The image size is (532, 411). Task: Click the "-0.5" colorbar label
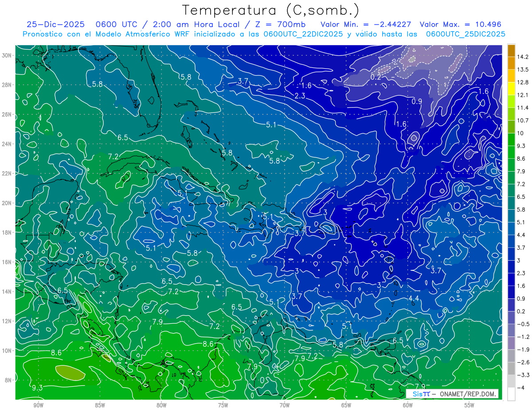tap(524, 324)
